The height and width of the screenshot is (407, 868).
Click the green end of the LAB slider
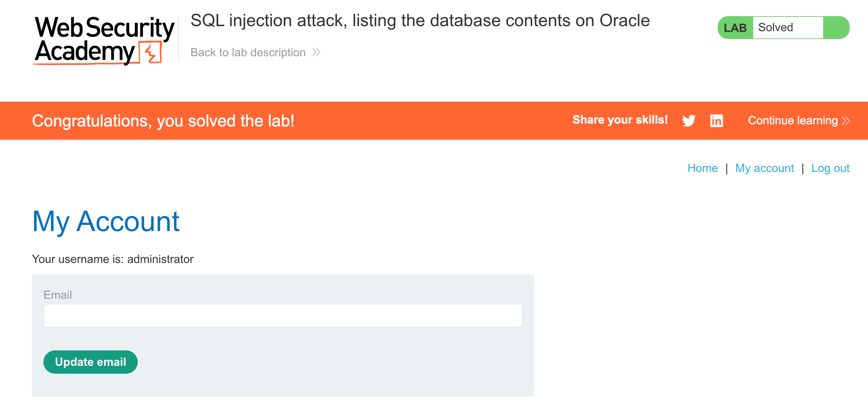click(x=838, y=27)
